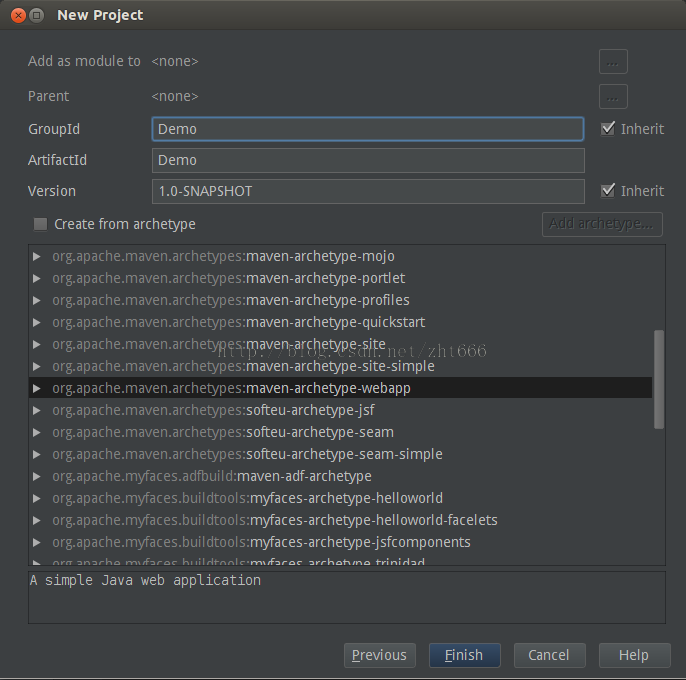Click the archetype list vertical scrollbar
The image size is (686, 680).
click(658, 380)
